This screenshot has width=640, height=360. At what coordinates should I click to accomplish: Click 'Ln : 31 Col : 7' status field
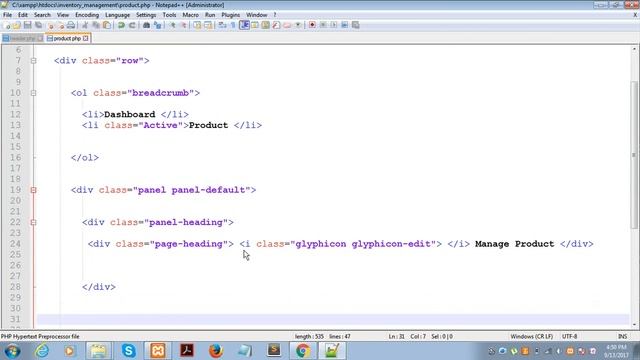coord(407,336)
